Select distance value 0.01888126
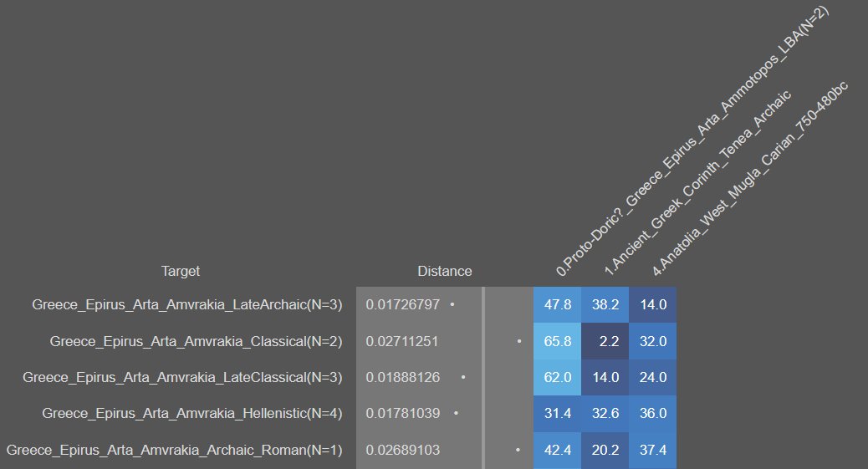This screenshot has width=868, height=469. pyautogui.click(x=402, y=377)
